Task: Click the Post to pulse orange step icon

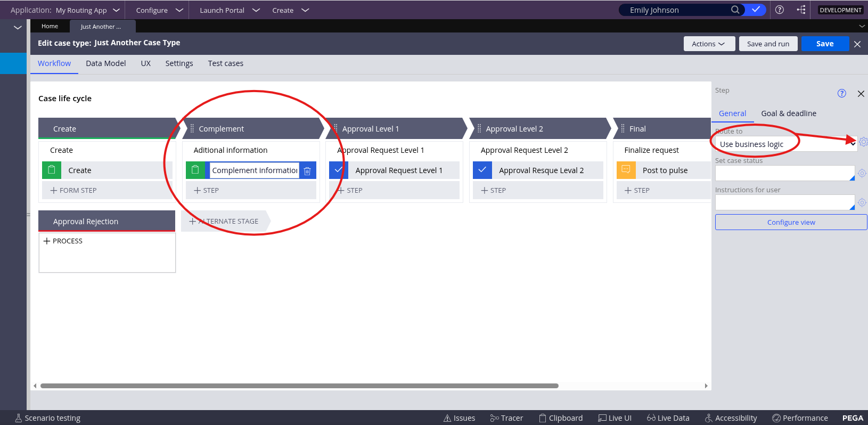Action: pos(626,170)
